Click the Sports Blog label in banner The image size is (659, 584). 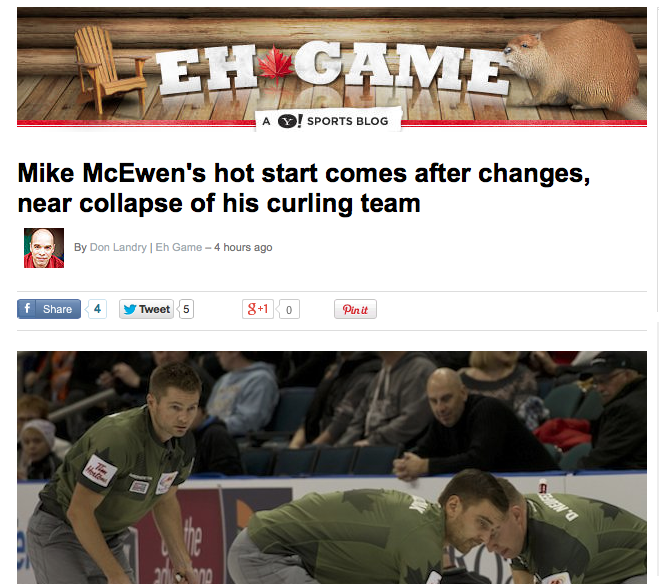[348, 121]
